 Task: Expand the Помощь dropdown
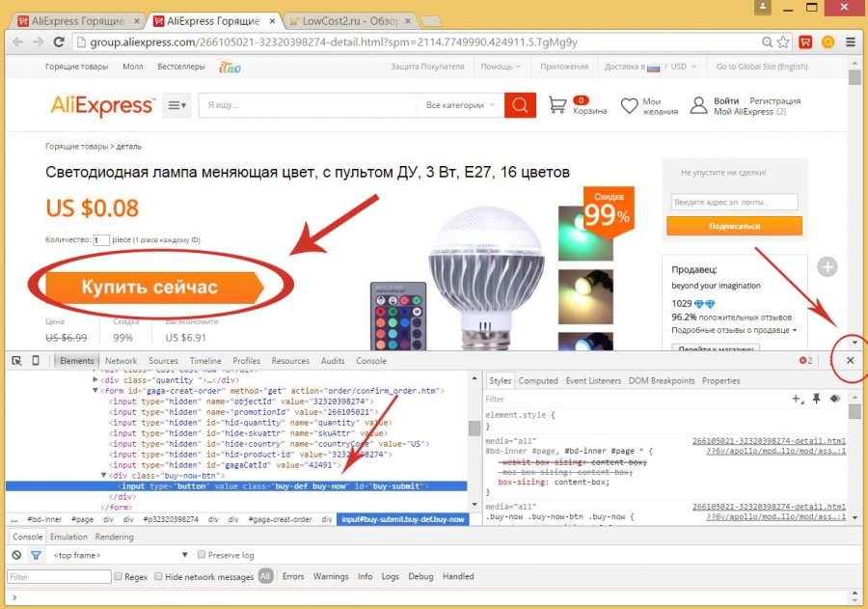501,67
